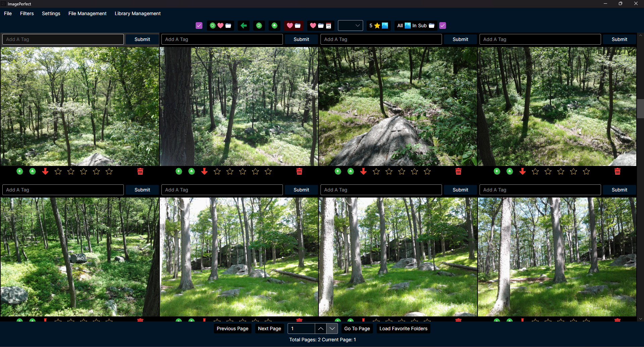
Task: Click the heart folder notepad toolbar button
Action: (x=320, y=26)
